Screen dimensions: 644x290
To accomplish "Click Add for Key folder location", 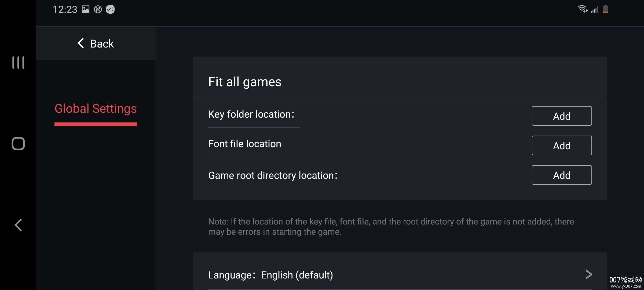I will 562,116.
